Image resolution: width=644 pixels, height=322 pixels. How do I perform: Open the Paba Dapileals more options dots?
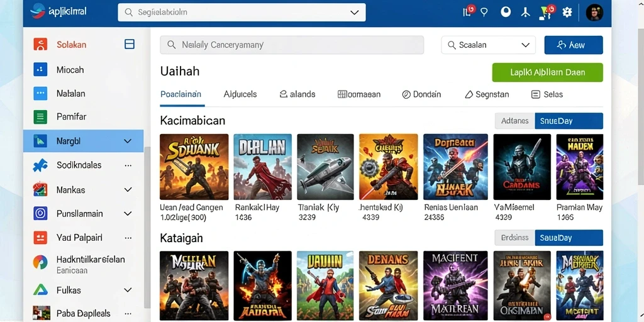(x=128, y=313)
